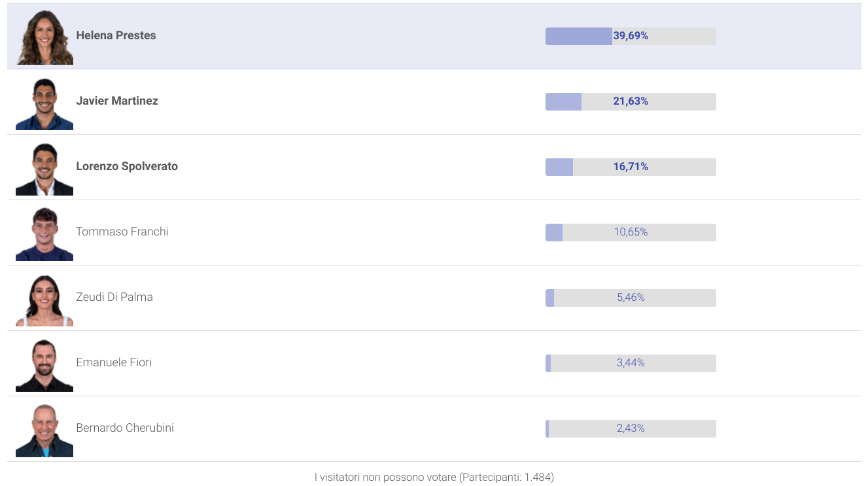
Task: Click the 21,63% result bar
Action: [x=631, y=101]
